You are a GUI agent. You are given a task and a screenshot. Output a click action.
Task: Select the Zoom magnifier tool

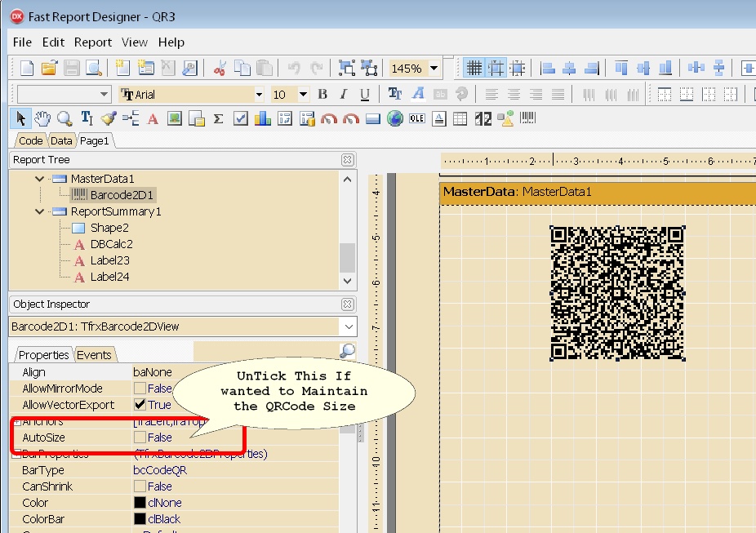(x=64, y=119)
